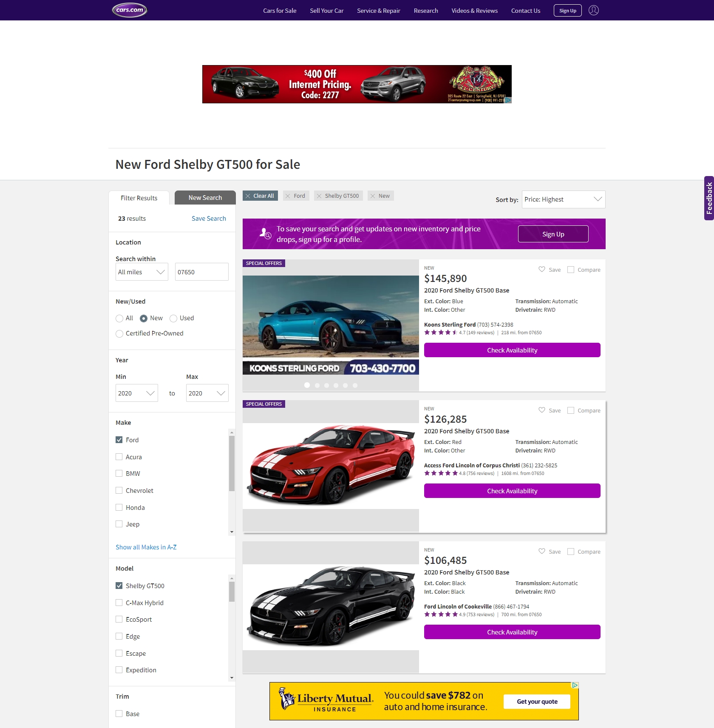Click the cars.com logo
The width and height of the screenshot is (714, 728).
[130, 10]
